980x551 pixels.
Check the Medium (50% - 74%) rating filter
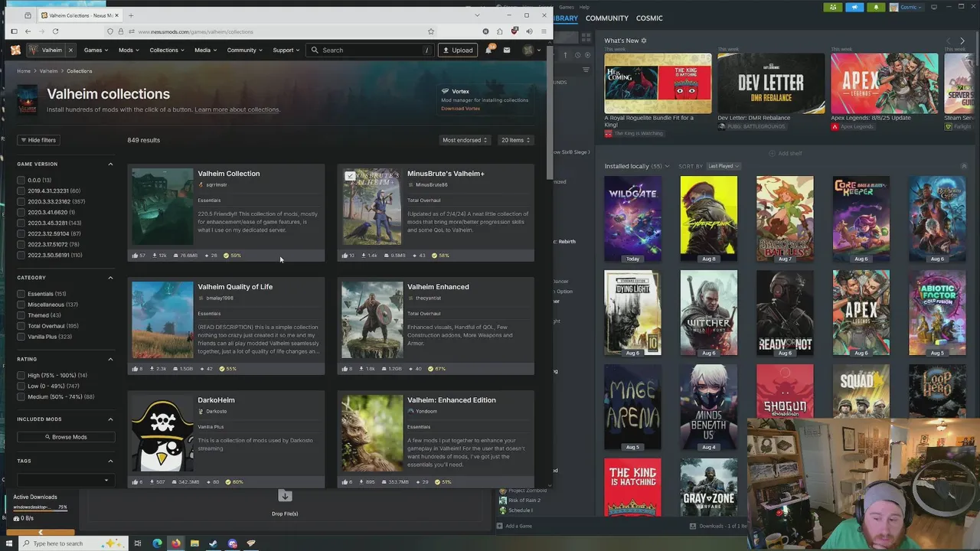click(x=21, y=396)
